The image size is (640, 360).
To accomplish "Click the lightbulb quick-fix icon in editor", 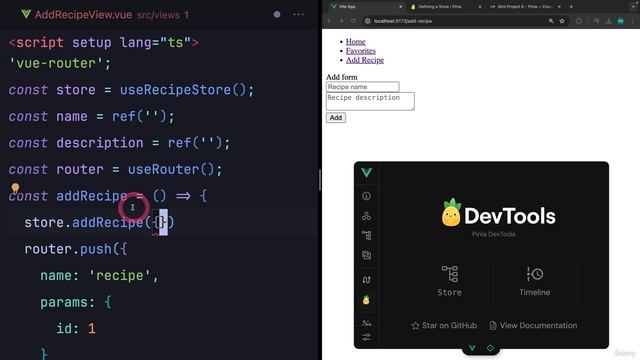I will click(15, 188).
